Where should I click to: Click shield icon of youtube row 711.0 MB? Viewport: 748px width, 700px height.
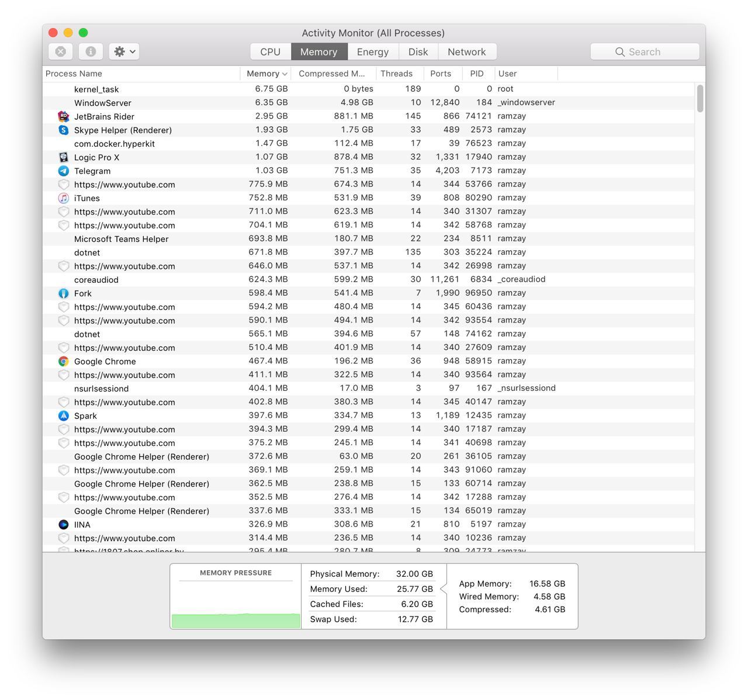64,212
